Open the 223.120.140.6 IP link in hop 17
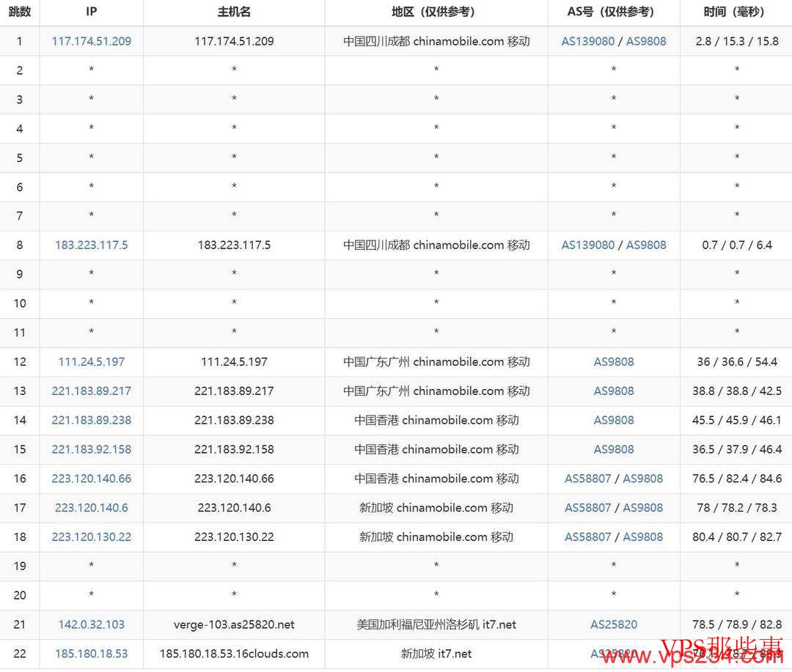The image size is (792, 672). click(92, 508)
